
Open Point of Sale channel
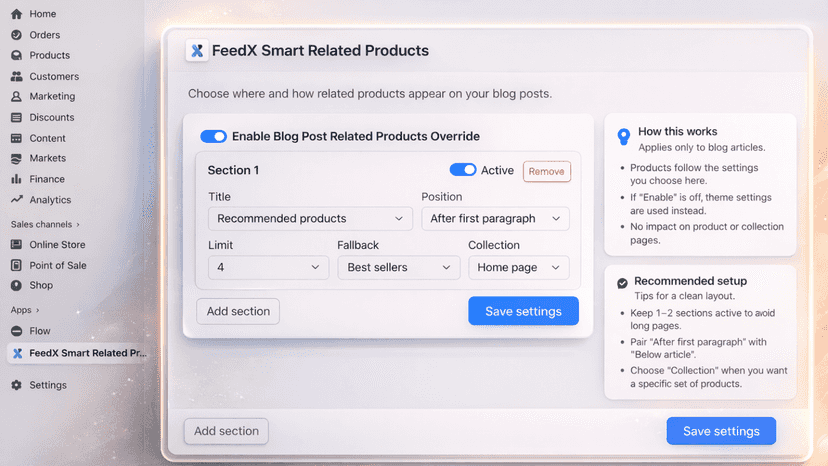(x=58, y=265)
